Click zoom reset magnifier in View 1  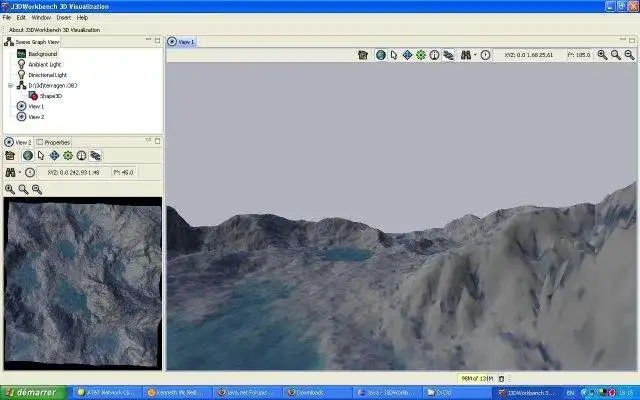[616, 55]
